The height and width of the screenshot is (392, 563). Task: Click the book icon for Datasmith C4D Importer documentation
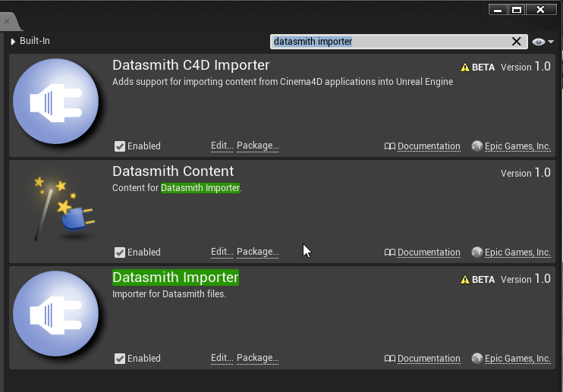(x=389, y=146)
